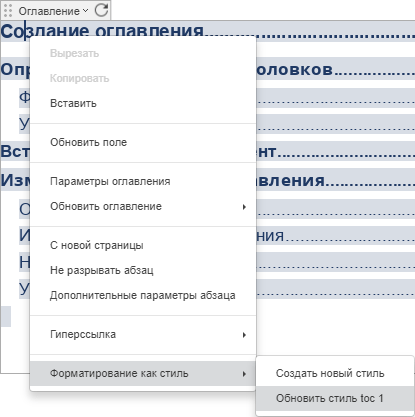
Task: Click the disabled Копировать item
Action: click(143, 78)
